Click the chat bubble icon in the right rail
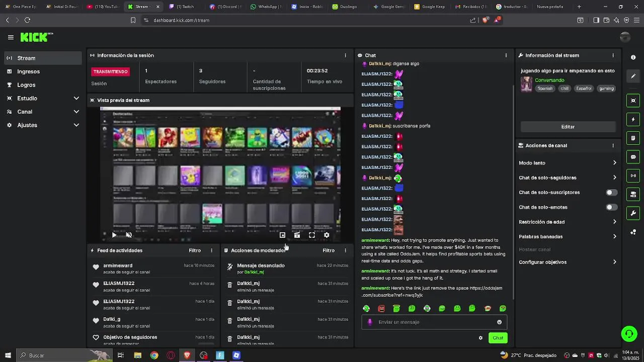The image size is (644, 362). (x=633, y=157)
